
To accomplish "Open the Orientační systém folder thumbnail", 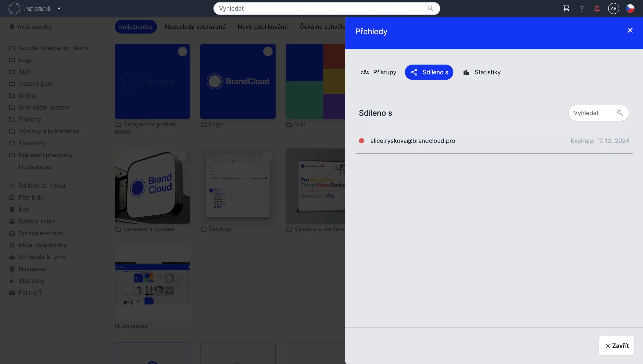I will 152,186.
